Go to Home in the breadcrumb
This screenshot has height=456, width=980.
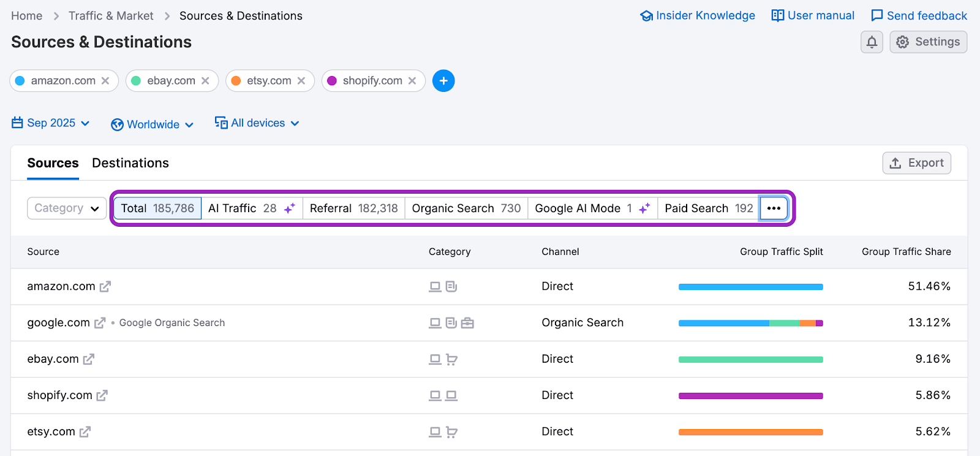point(27,16)
